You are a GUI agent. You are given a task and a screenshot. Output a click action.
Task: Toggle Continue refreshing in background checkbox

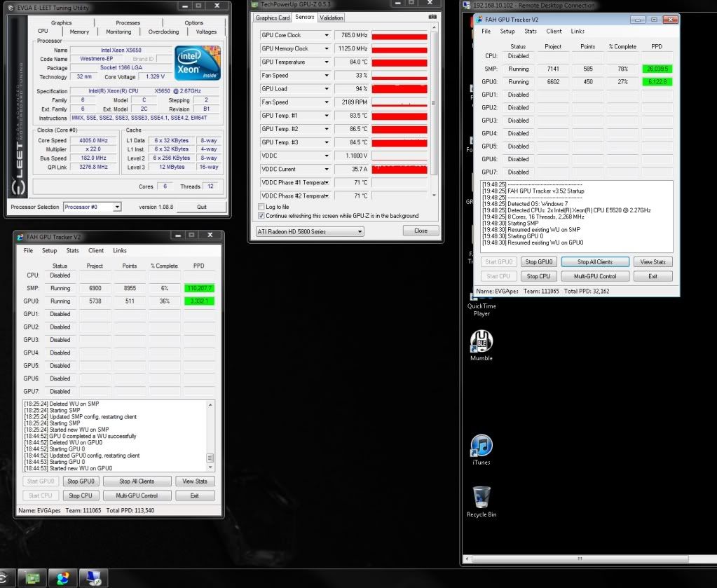(261, 216)
